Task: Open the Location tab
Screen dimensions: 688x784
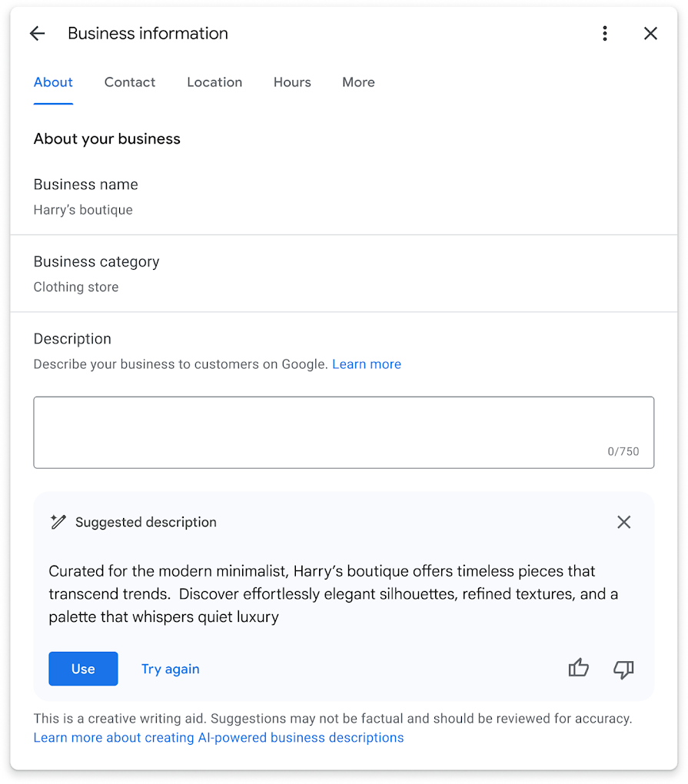Action: (214, 82)
